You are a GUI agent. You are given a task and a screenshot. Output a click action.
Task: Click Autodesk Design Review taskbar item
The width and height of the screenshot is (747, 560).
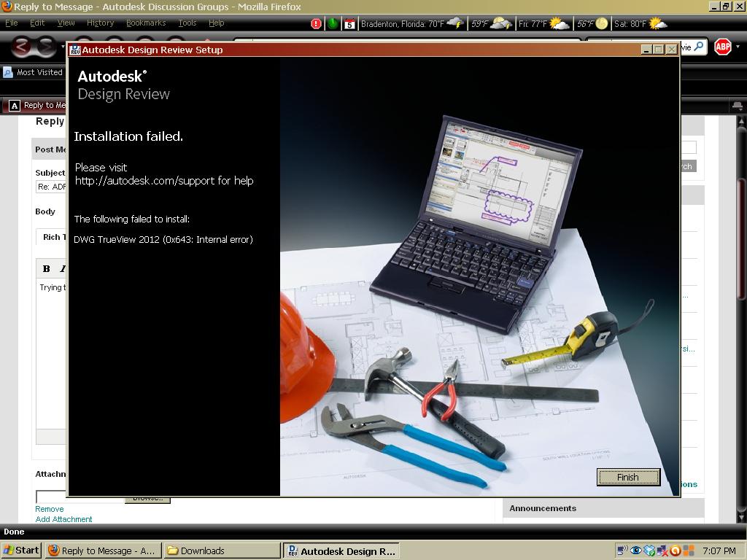(x=341, y=551)
